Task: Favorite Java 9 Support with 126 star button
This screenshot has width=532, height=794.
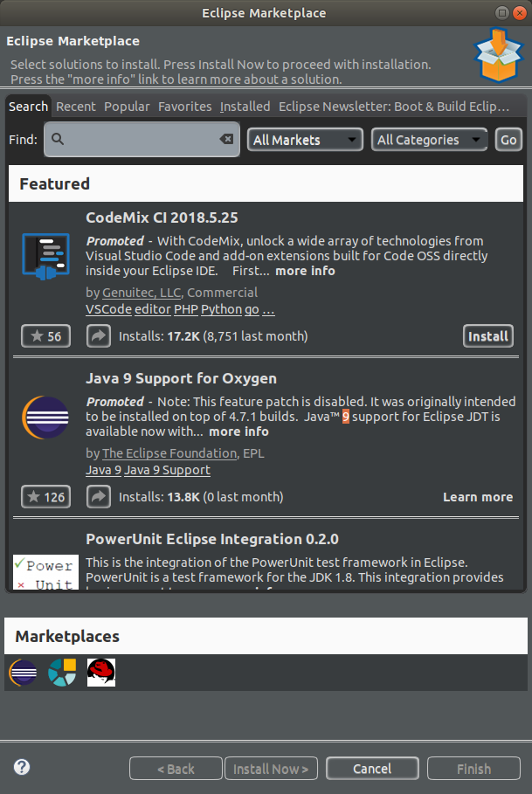Action: pos(45,497)
